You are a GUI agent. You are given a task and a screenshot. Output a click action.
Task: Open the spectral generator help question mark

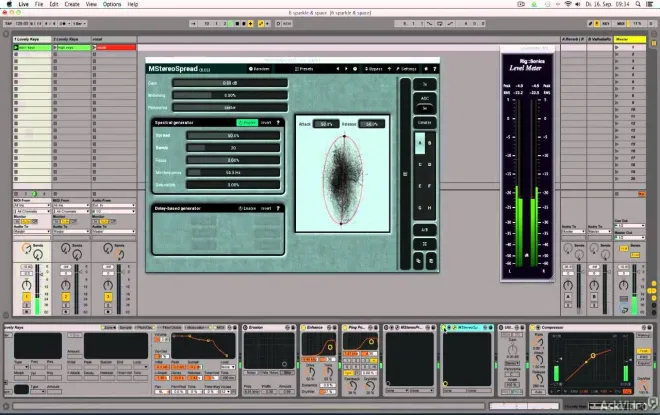pyautogui.click(x=278, y=122)
